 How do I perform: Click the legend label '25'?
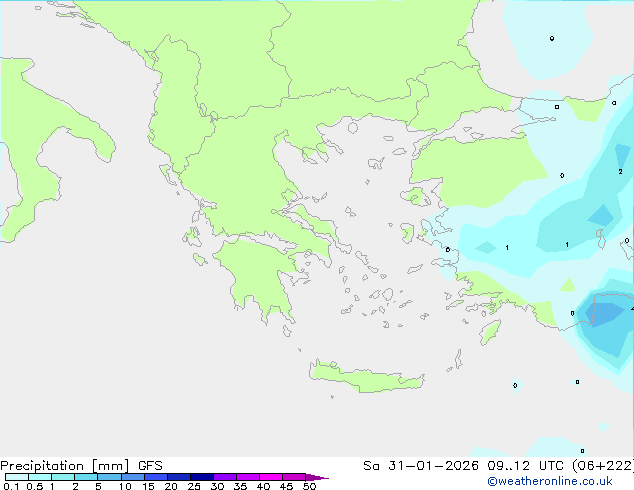pos(194,486)
